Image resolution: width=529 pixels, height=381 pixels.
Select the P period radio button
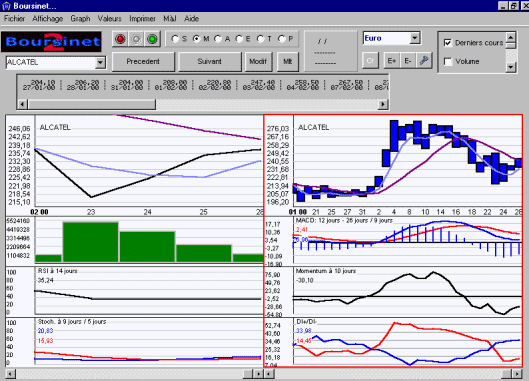pos(282,39)
